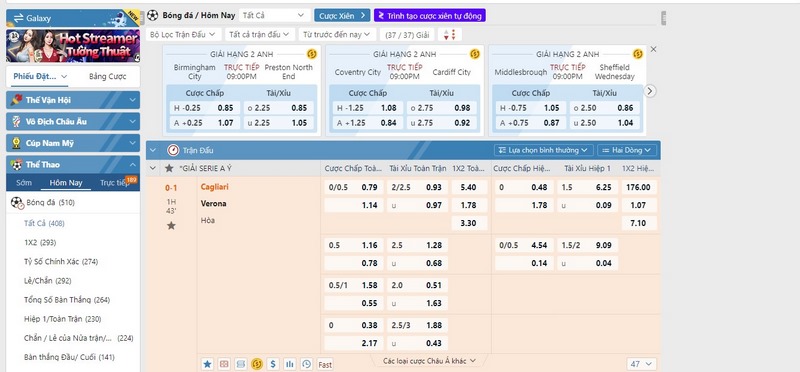The width and height of the screenshot is (800, 372).
Task: Click the history clock icon in match toolbar
Action: 306,364
